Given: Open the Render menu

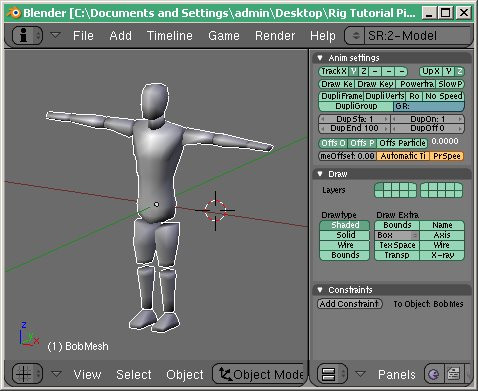Looking at the screenshot, I should 275,36.
